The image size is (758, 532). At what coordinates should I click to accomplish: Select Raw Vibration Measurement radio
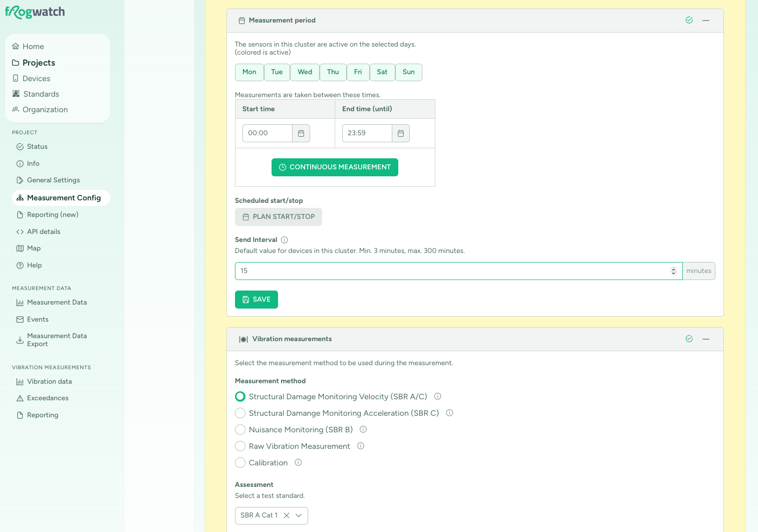click(240, 446)
